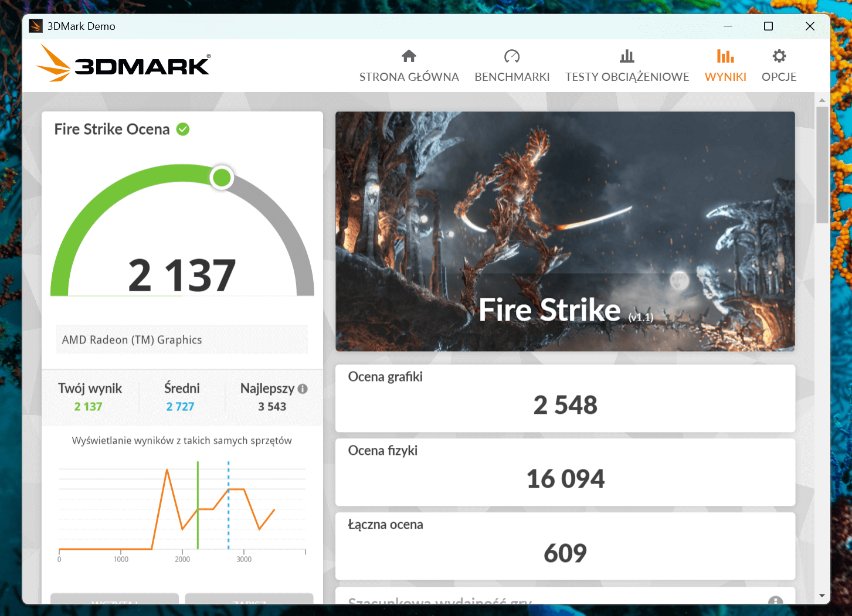Maximize the 3DMark Demo window
This screenshot has height=616, width=852.
pos(768,26)
